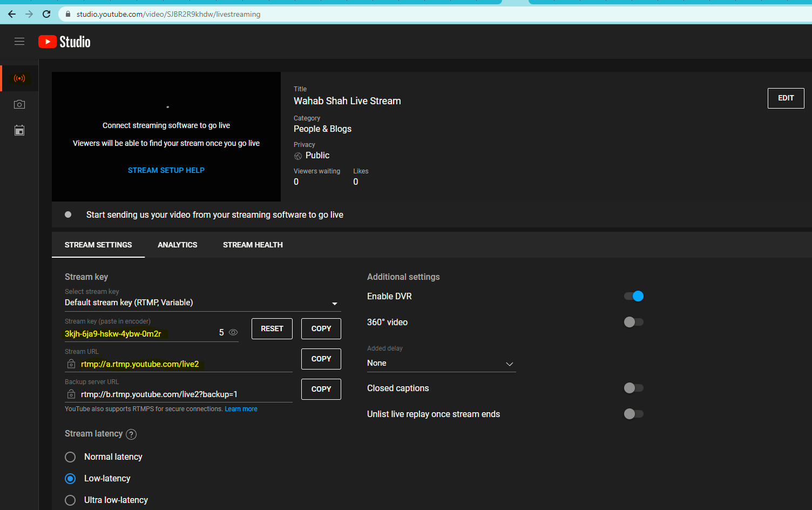Viewport: 812px width, 510px height.
Task: Click the stream preview player area
Action: pos(166,137)
